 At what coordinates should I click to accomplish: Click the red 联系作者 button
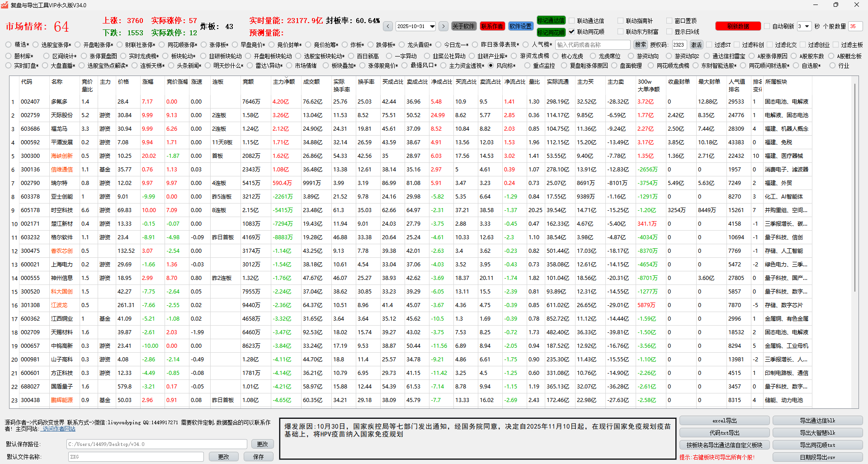pos(492,26)
